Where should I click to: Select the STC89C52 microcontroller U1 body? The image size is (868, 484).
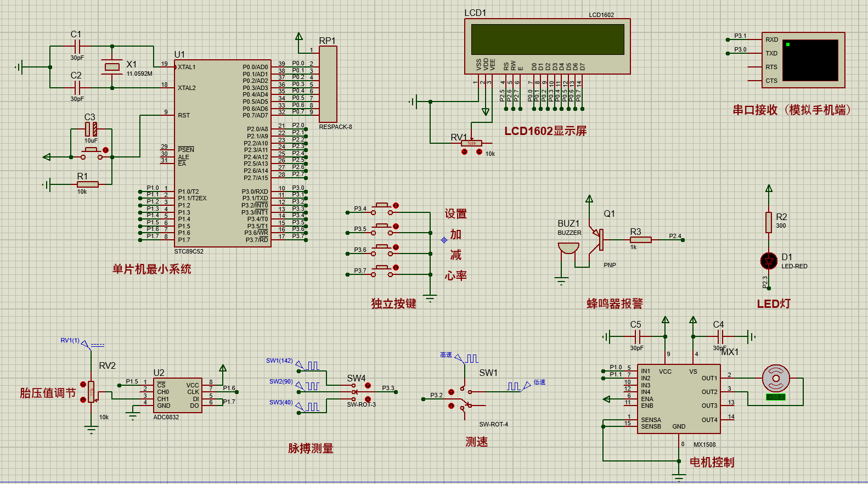point(222,154)
